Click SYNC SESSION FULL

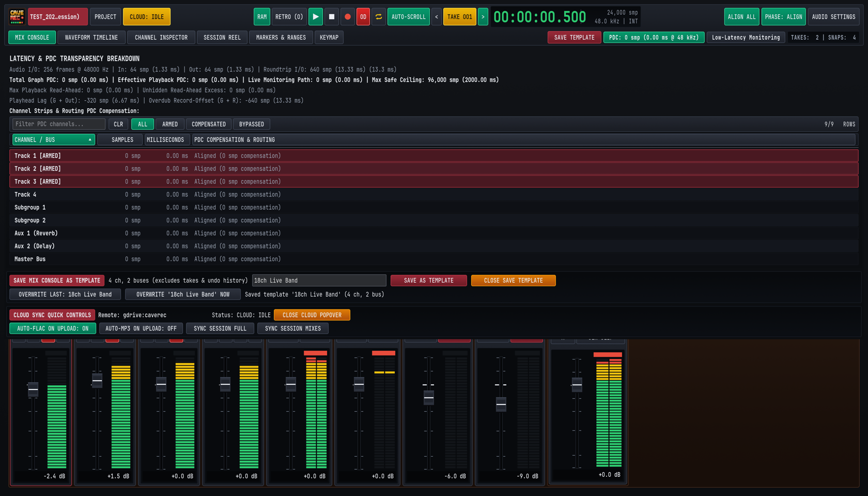click(220, 329)
